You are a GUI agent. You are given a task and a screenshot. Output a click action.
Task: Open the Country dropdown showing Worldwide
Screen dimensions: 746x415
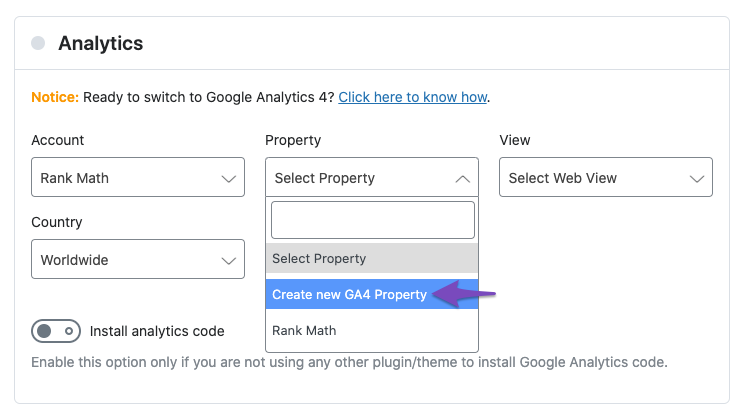(x=138, y=259)
